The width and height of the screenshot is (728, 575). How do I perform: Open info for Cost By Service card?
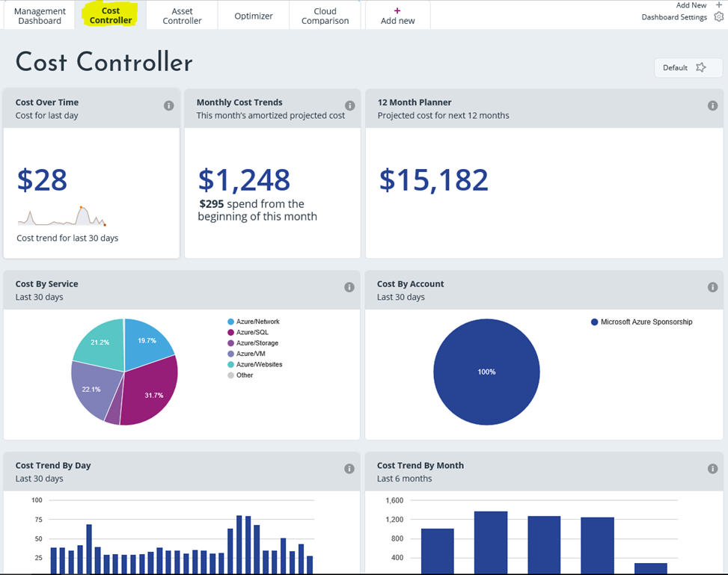[349, 287]
